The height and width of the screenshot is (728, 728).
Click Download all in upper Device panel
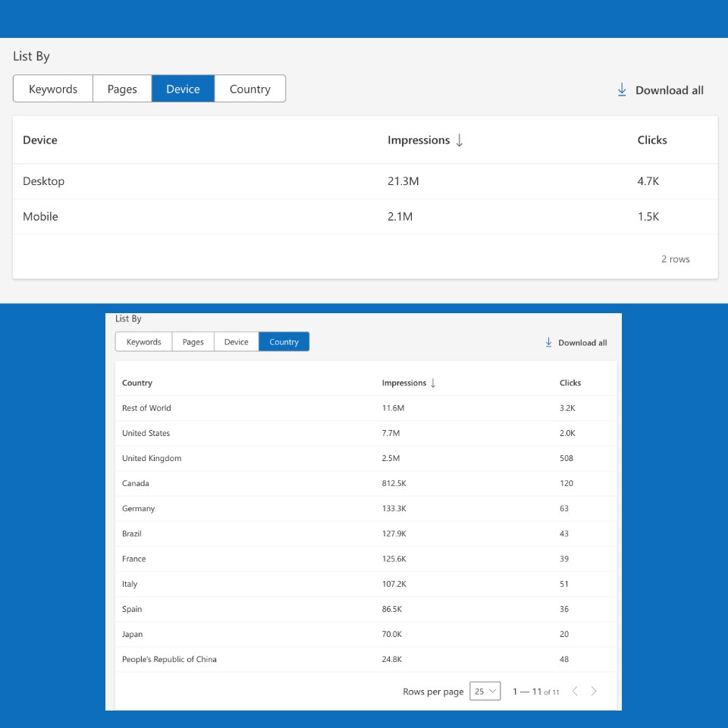point(660,90)
